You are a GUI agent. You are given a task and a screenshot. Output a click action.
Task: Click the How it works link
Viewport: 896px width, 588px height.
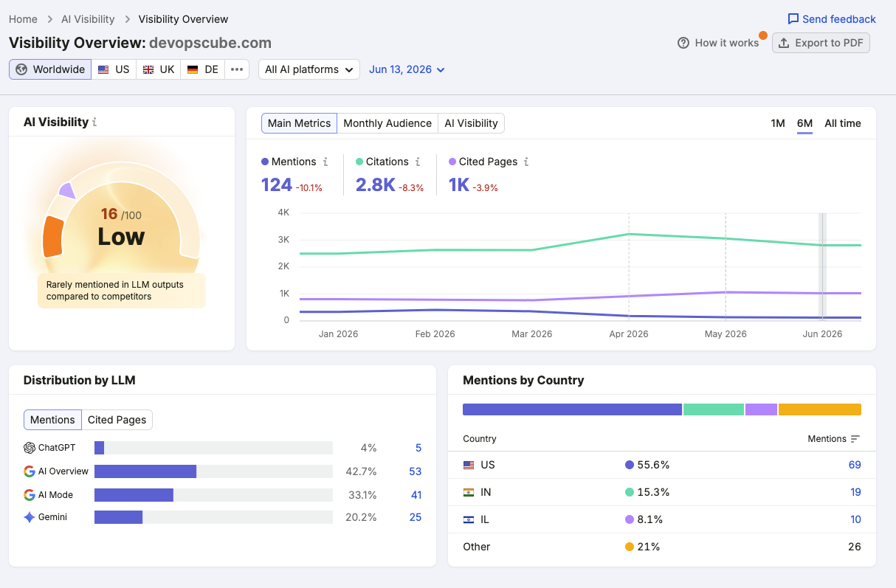[x=718, y=43]
